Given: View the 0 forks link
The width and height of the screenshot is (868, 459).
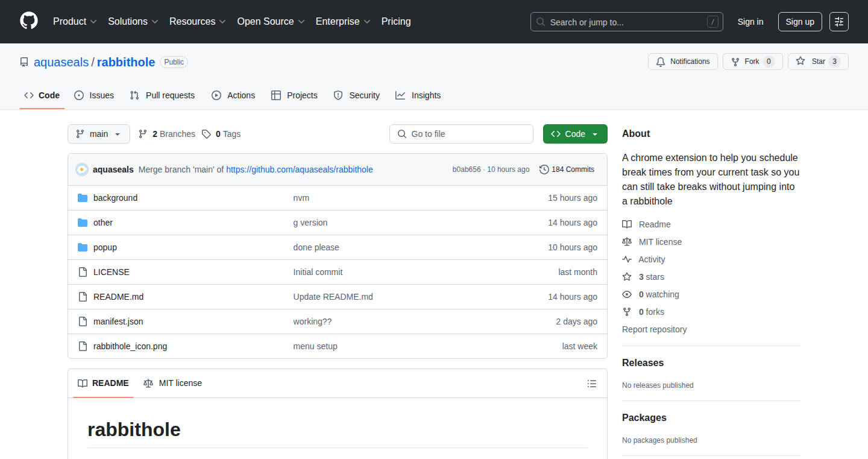Looking at the screenshot, I should (643, 312).
